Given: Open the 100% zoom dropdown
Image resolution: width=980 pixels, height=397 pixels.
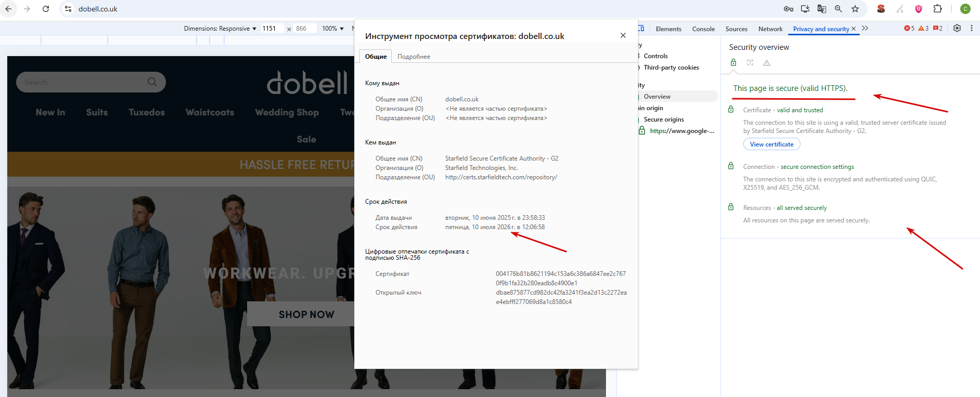Looking at the screenshot, I should point(333,29).
